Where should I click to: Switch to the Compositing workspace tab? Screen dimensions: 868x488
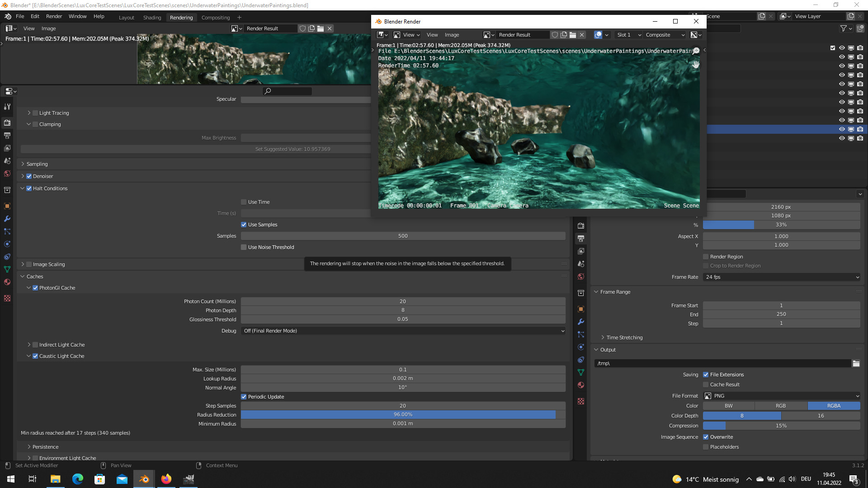coord(215,18)
